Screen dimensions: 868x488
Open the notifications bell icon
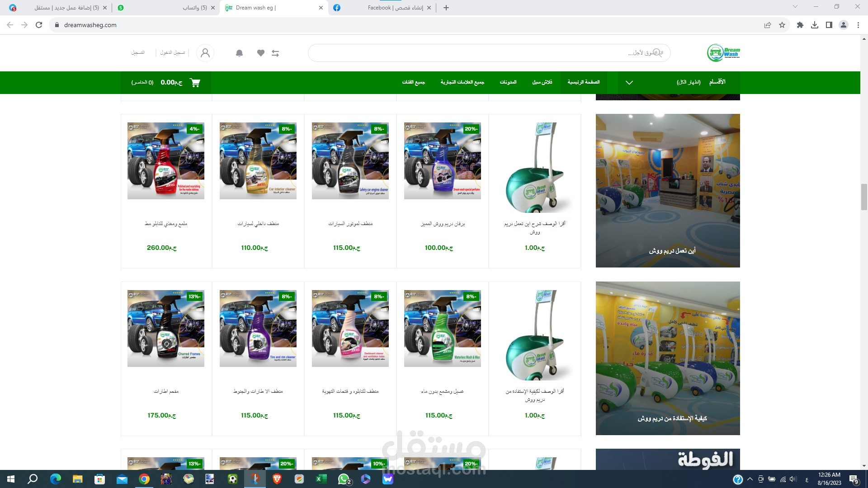[x=240, y=53]
